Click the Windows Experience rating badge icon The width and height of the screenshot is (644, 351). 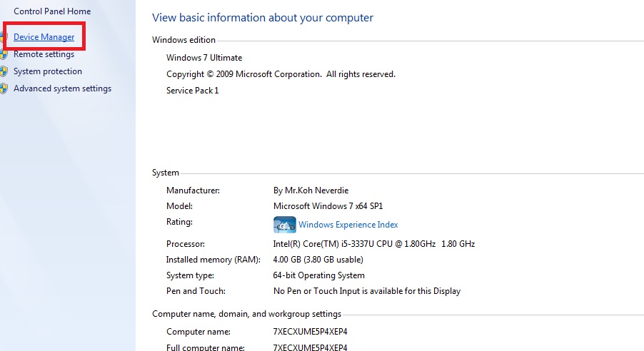[284, 225]
